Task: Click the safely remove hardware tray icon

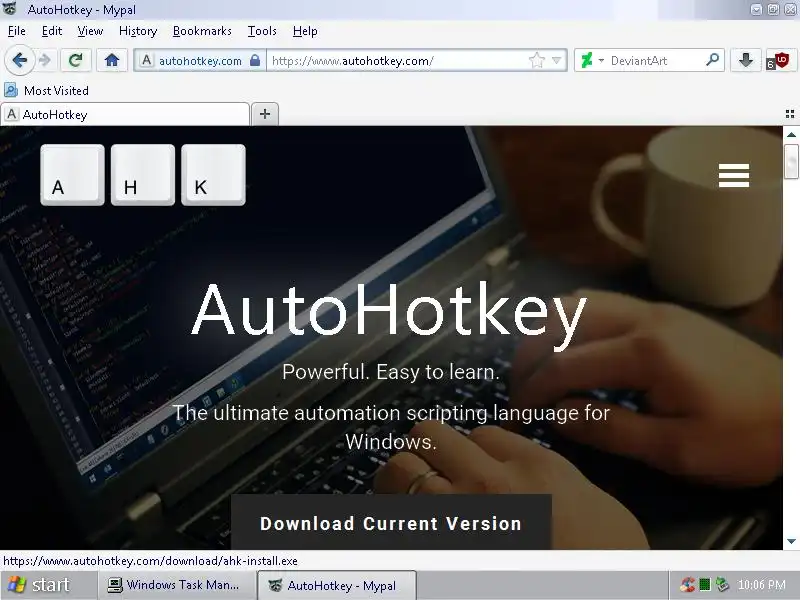Action: [x=722, y=585]
